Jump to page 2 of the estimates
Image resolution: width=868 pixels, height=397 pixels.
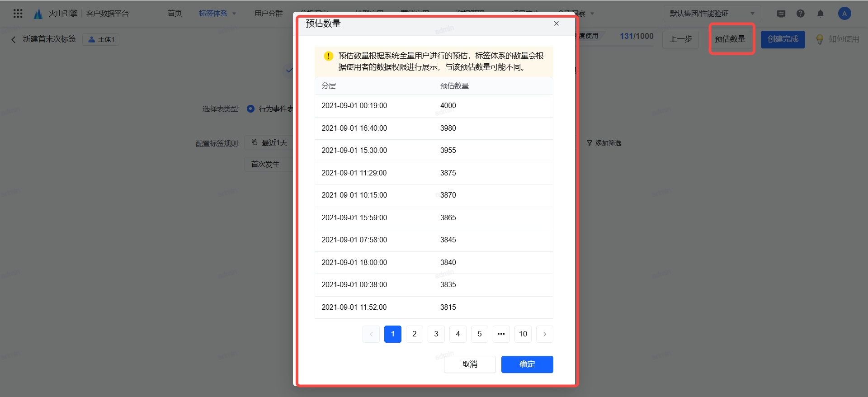click(x=415, y=334)
